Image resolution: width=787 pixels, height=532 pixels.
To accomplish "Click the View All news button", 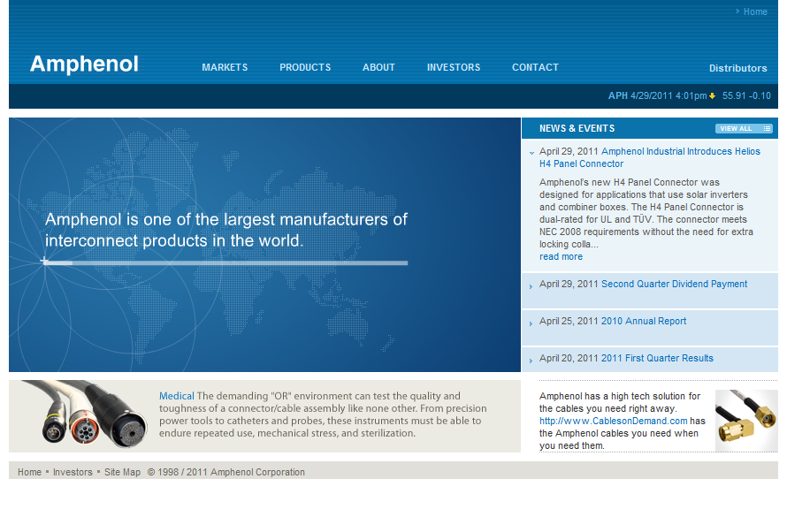I will click(x=744, y=129).
